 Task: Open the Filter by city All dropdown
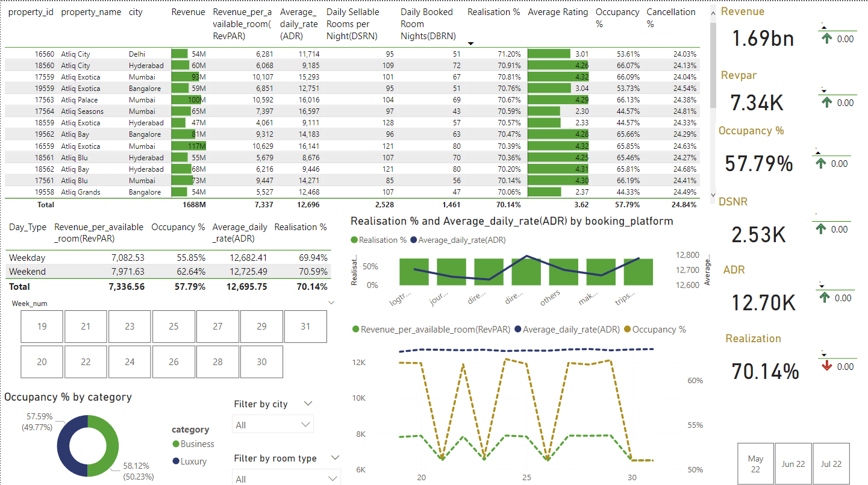pyautogui.click(x=272, y=424)
